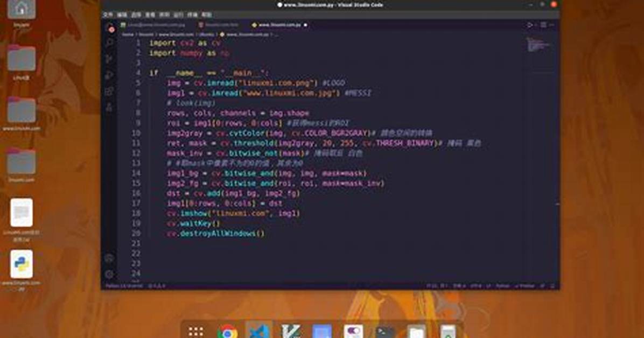Open the Extensions view
This screenshot has width=644, height=338.
[x=109, y=91]
